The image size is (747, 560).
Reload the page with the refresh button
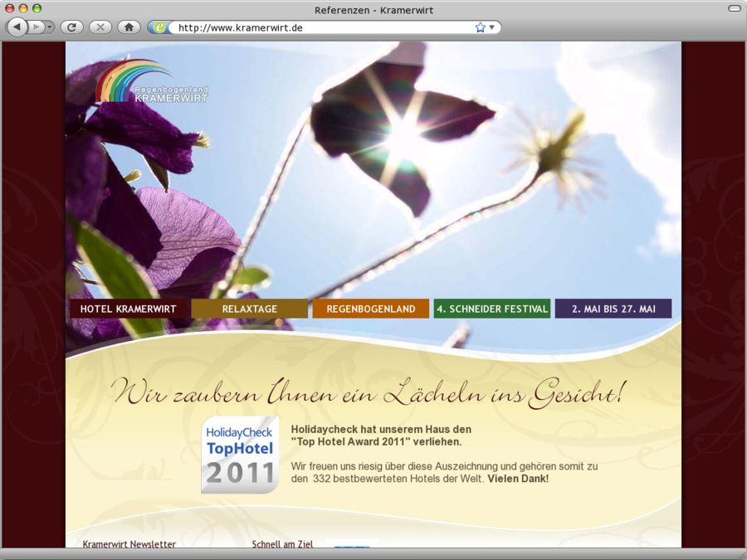click(x=72, y=27)
